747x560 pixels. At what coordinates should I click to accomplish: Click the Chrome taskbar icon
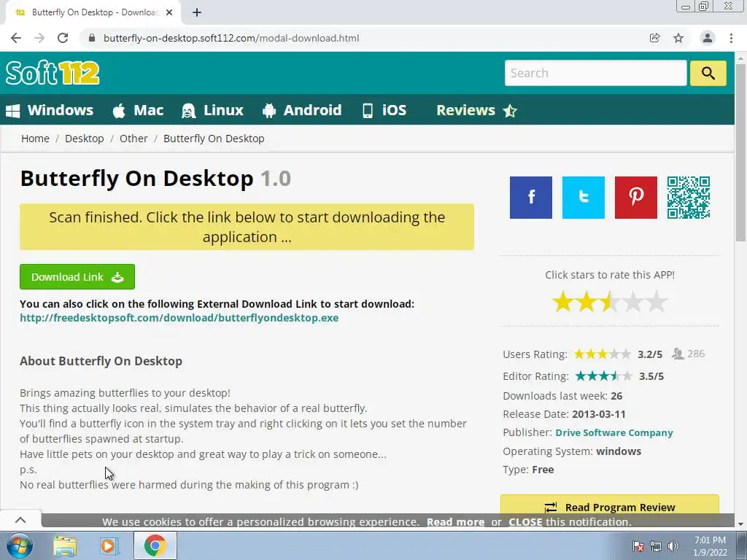(155, 546)
